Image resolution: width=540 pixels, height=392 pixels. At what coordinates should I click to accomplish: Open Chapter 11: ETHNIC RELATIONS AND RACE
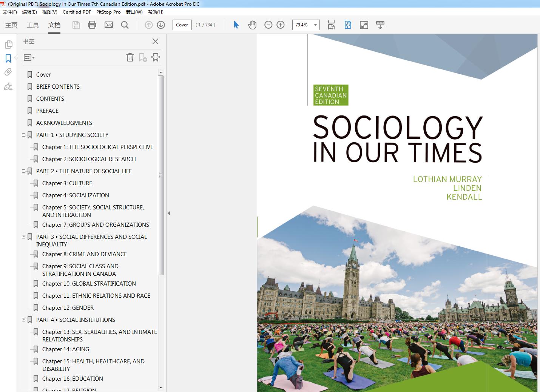pos(96,296)
